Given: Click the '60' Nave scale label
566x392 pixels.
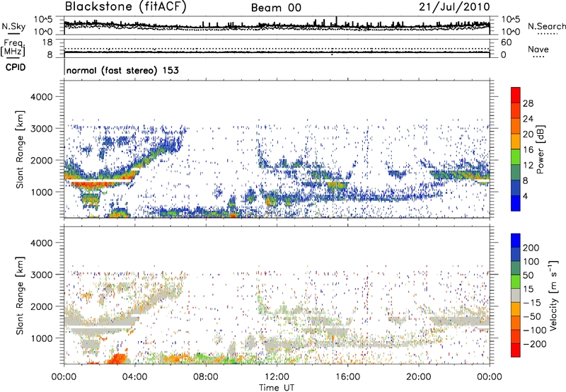Looking at the screenshot, I should click(x=506, y=42).
